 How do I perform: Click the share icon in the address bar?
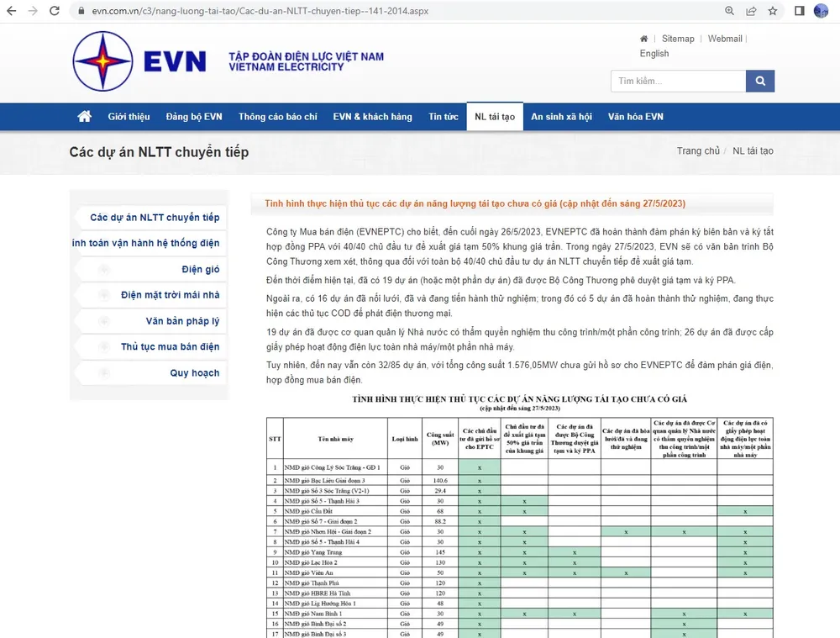(750, 12)
